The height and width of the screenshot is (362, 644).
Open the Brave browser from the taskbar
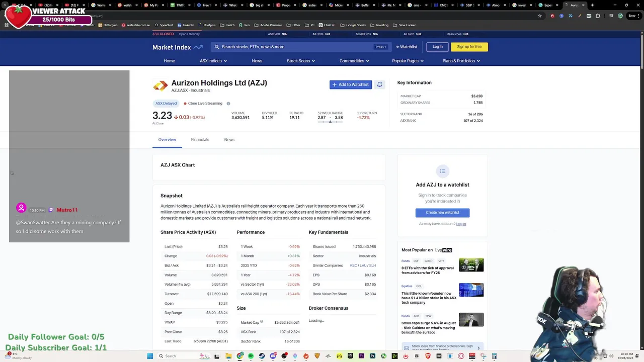coord(428,356)
